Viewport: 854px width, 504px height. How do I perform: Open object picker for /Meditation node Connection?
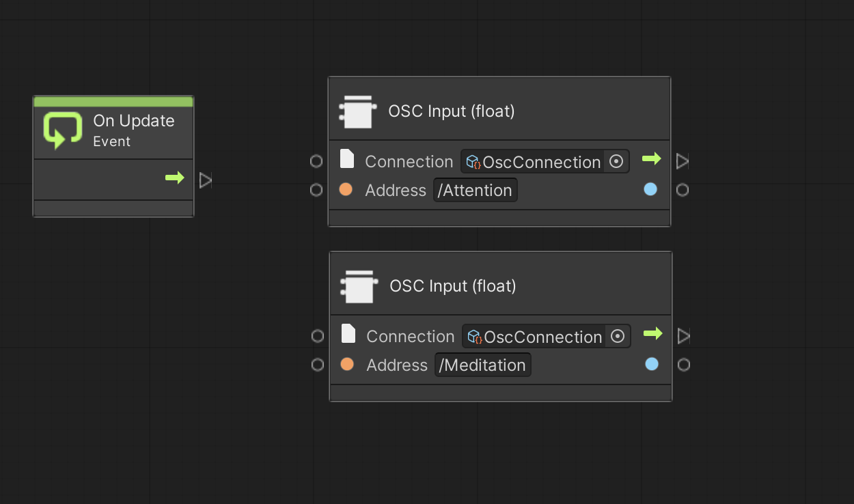[x=618, y=337]
